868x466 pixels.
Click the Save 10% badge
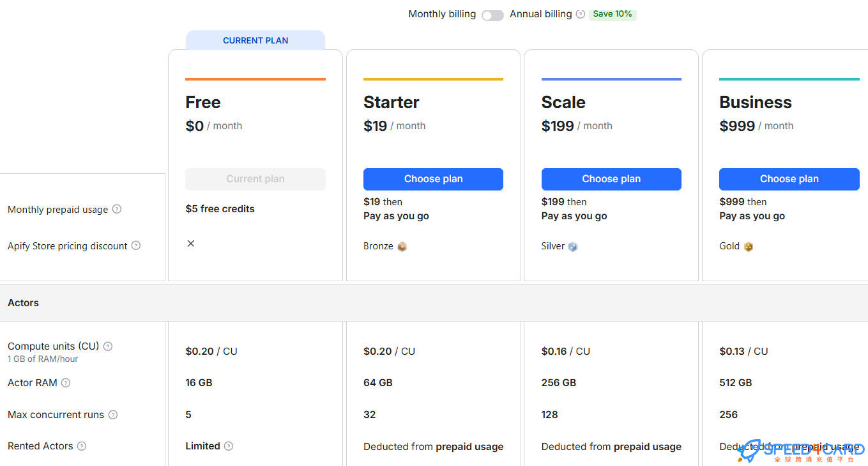click(x=613, y=14)
